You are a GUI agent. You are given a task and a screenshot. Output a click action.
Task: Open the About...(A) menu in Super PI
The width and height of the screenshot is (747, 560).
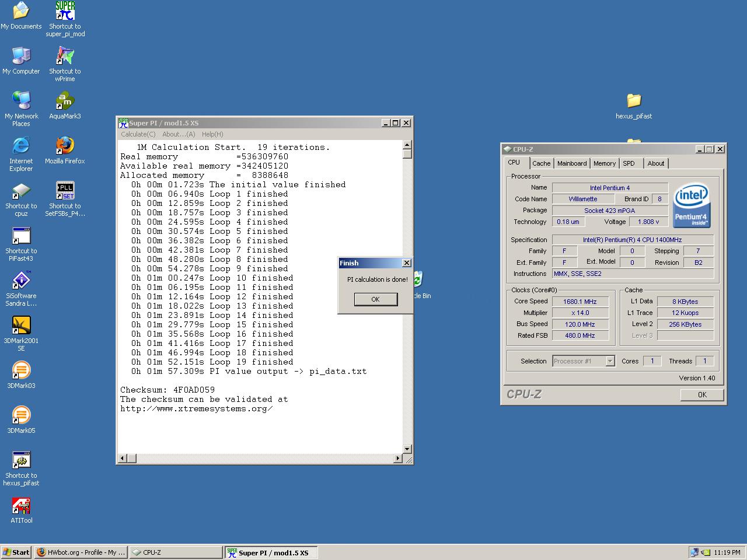[x=179, y=134]
